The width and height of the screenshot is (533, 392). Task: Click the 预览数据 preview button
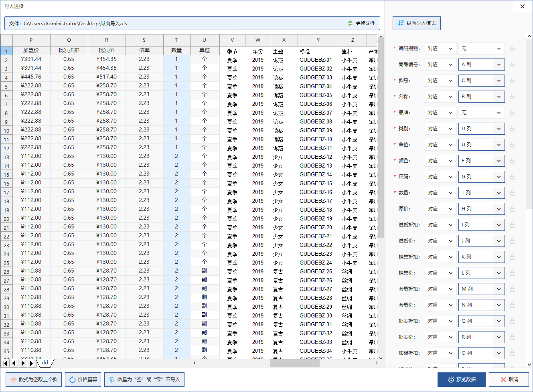click(x=462, y=380)
